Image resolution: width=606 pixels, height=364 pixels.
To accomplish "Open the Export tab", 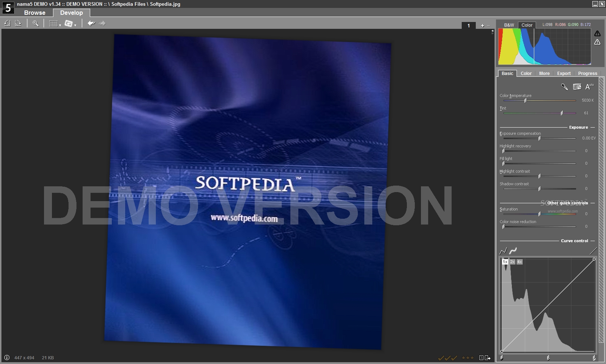I will [x=564, y=73].
